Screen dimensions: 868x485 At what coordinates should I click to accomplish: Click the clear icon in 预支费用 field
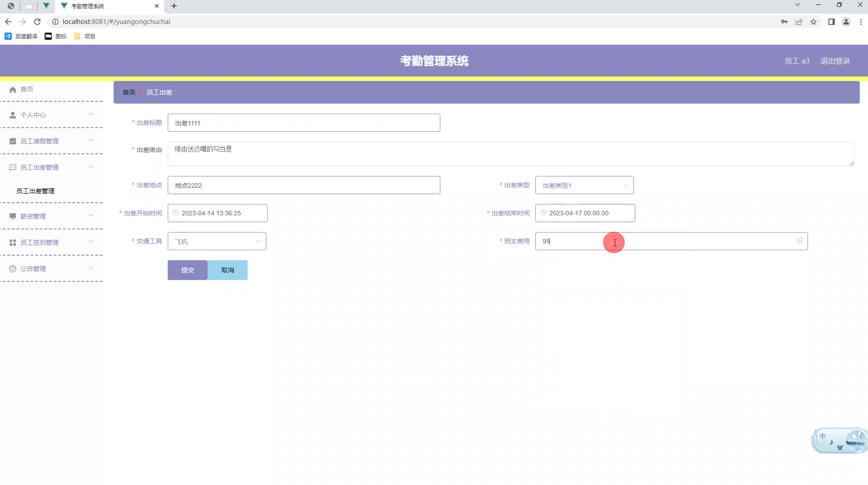(x=800, y=241)
